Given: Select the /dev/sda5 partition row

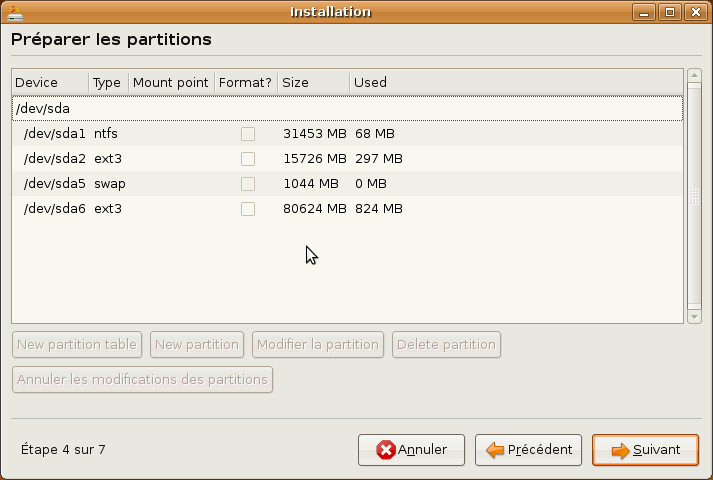Looking at the screenshot, I should 347,184.
